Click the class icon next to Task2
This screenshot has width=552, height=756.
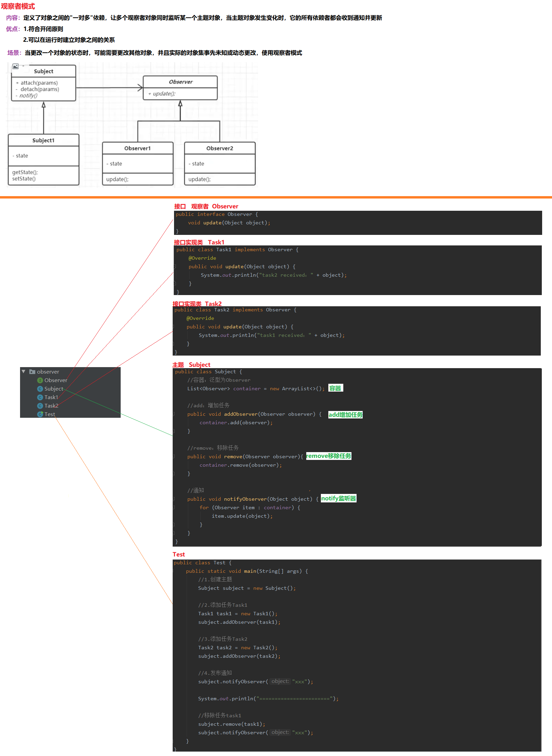coord(40,406)
